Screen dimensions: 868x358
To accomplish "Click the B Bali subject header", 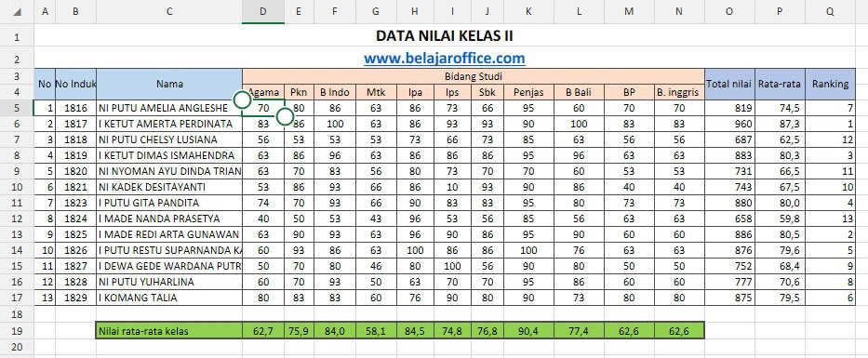I will coord(579,92).
